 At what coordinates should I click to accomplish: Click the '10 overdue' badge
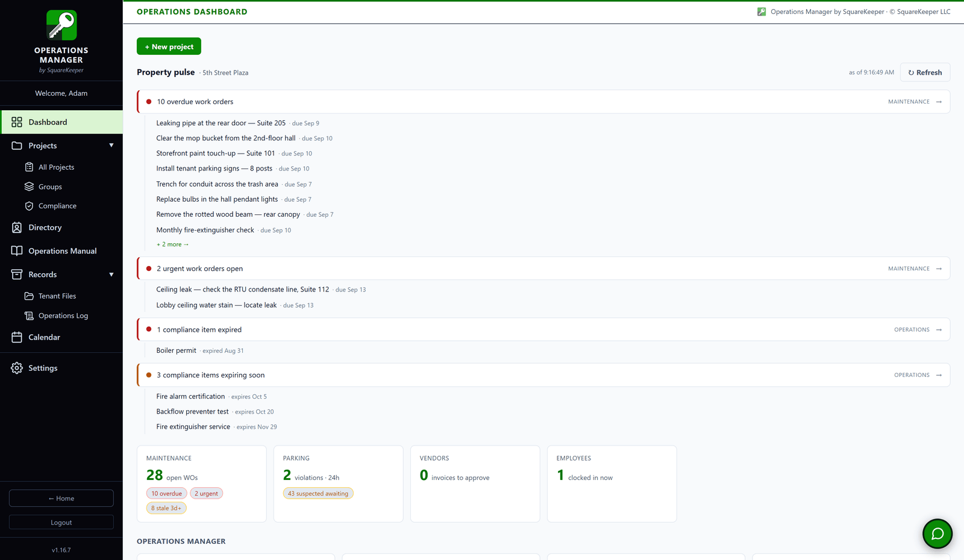click(x=166, y=493)
